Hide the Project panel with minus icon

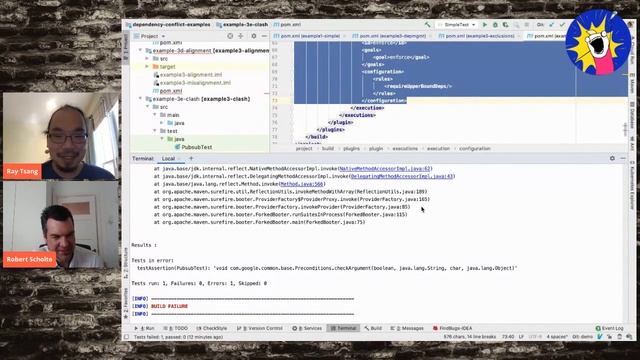[264, 36]
